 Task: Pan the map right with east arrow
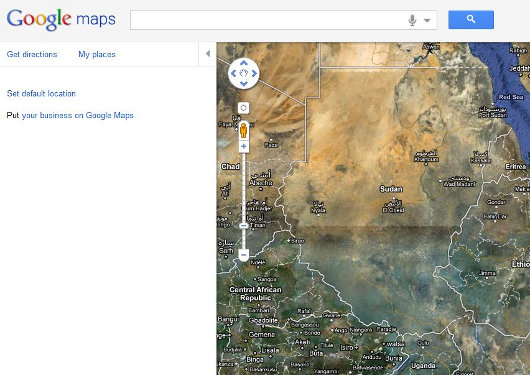tap(254, 73)
